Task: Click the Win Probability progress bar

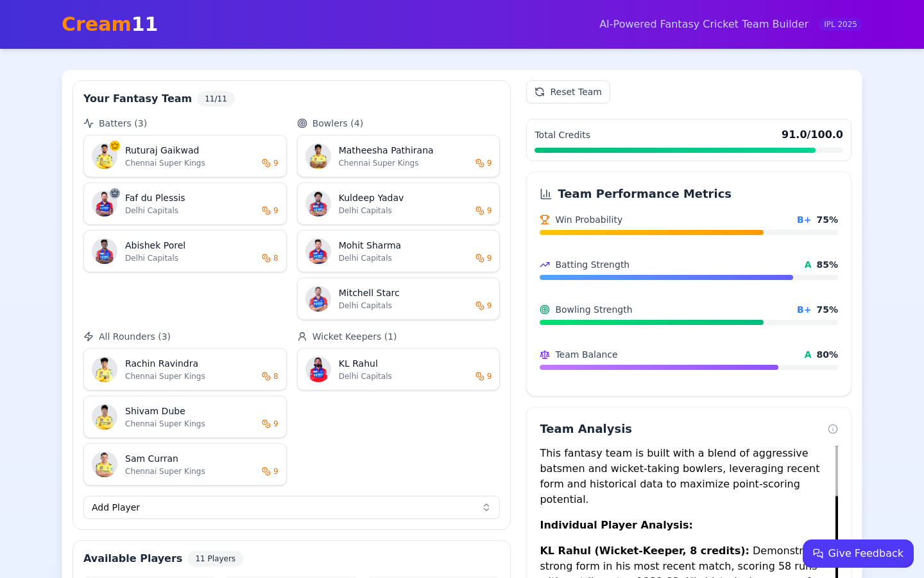Action: 689,232
